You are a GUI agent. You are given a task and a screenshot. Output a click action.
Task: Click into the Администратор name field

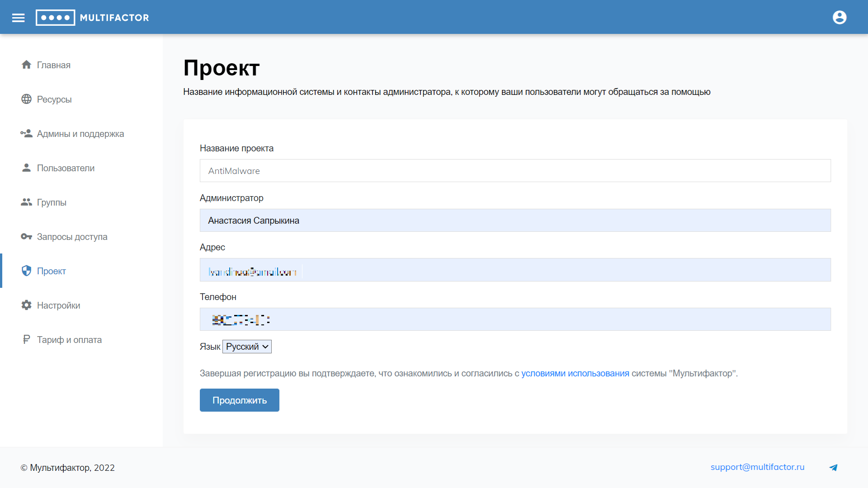tap(515, 221)
